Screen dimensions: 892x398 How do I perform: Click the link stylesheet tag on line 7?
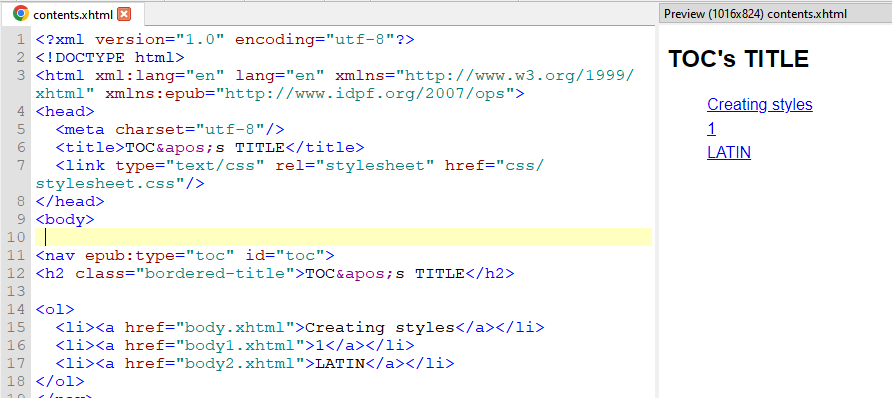pos(300,166)
